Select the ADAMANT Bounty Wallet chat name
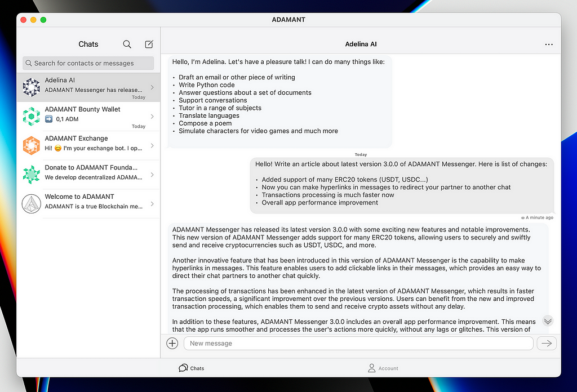The height and width of the screenshot is (392, 577). click(x=82, y=109)
